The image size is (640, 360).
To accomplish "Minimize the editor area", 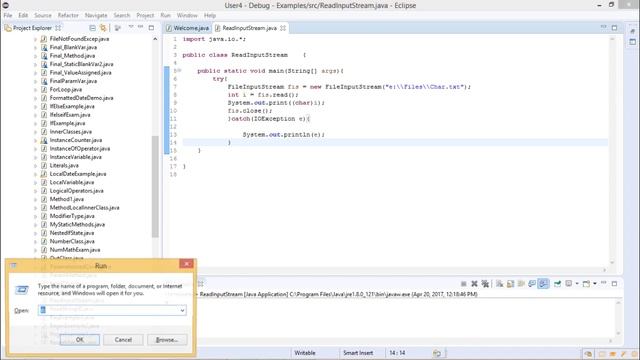I will point(603,27).
